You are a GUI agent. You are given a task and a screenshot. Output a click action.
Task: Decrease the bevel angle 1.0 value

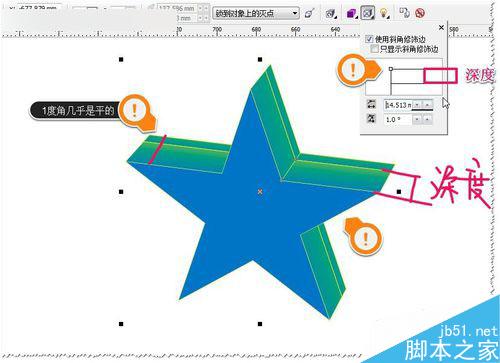(417, 119)
